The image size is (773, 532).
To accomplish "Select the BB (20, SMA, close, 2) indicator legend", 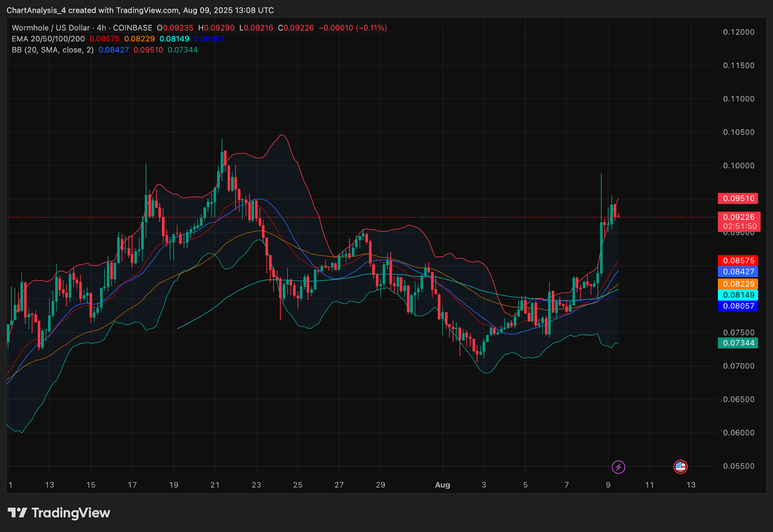I will (x=53, y=50).
